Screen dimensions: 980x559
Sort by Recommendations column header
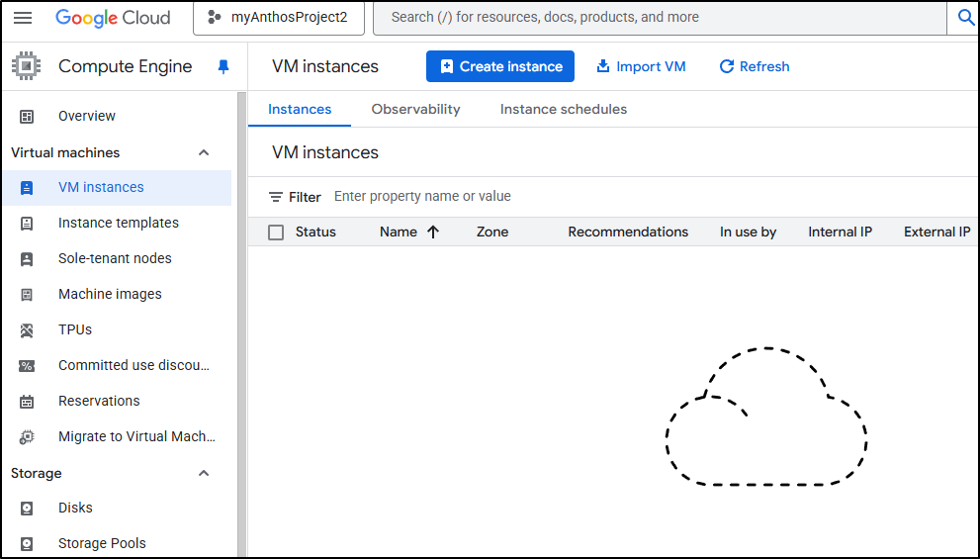point(628,232)
